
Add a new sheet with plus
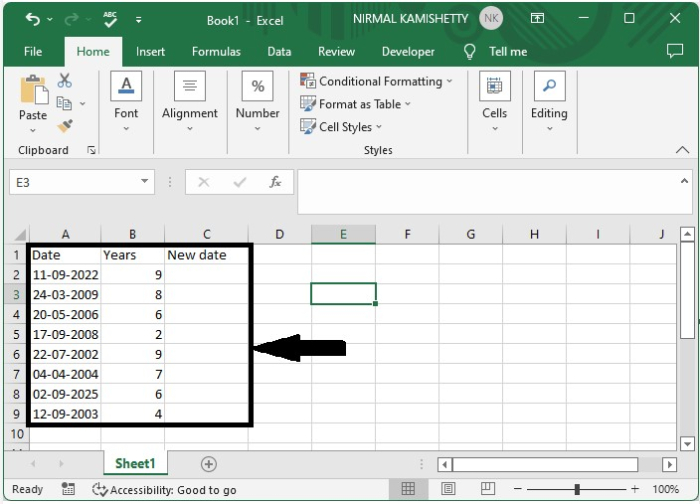point(208,464)
